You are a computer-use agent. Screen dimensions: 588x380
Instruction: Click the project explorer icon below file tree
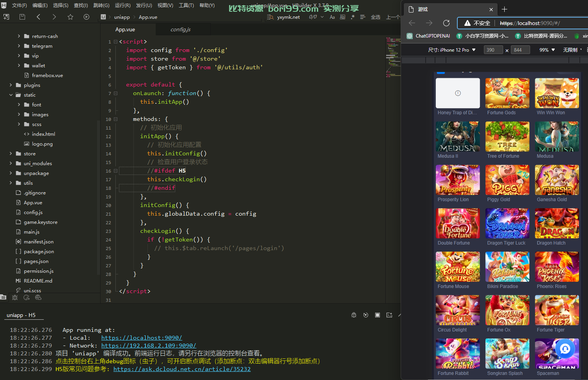click(x=3, y=297)
